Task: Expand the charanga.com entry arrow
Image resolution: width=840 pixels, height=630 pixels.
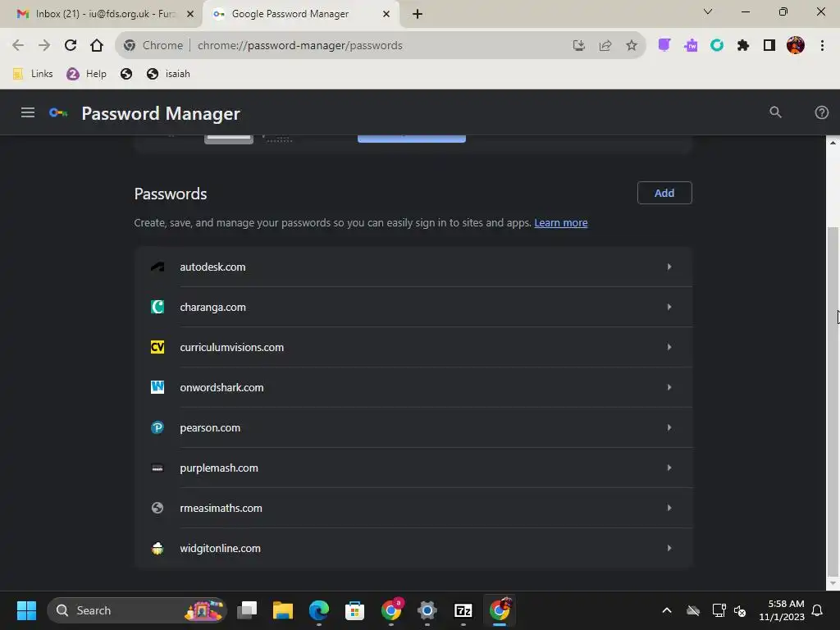Action: click(669, 307)
